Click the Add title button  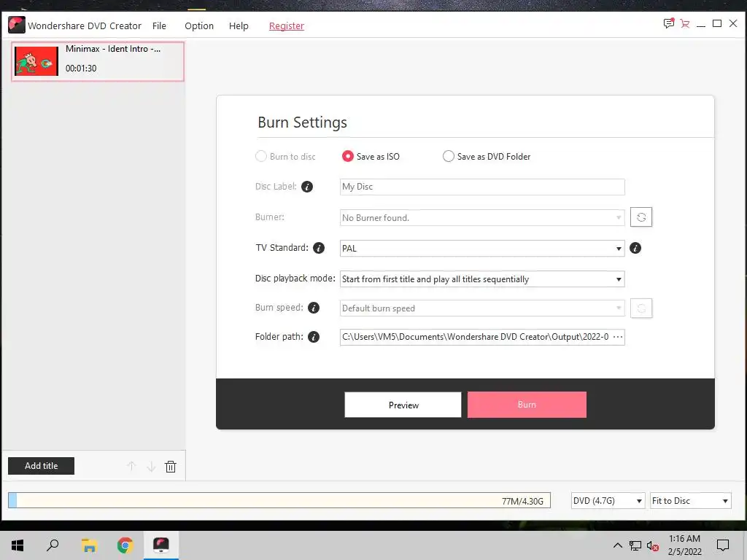pos(41,466)
